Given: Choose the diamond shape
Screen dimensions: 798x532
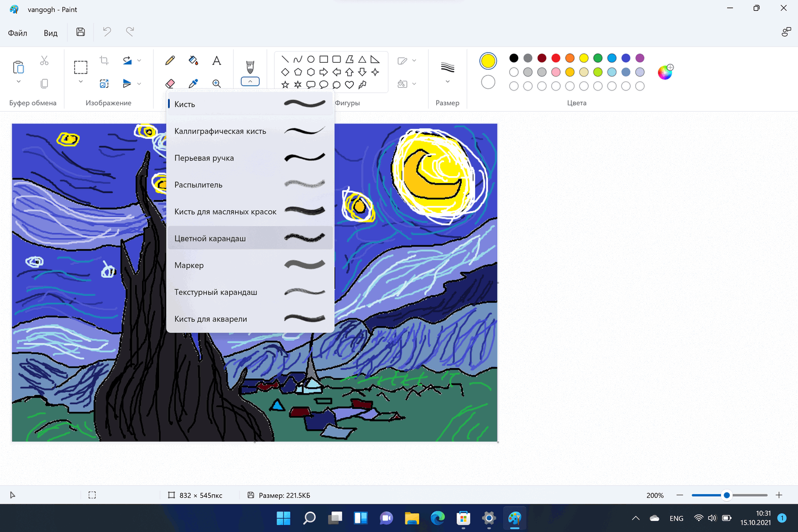Looking at the screenshot, I should (x=285, y=72).
